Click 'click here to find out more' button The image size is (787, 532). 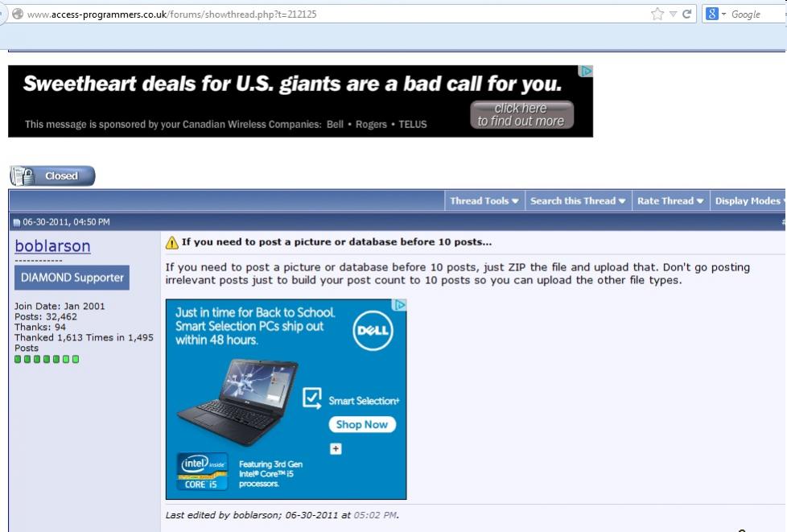(521, 115)
